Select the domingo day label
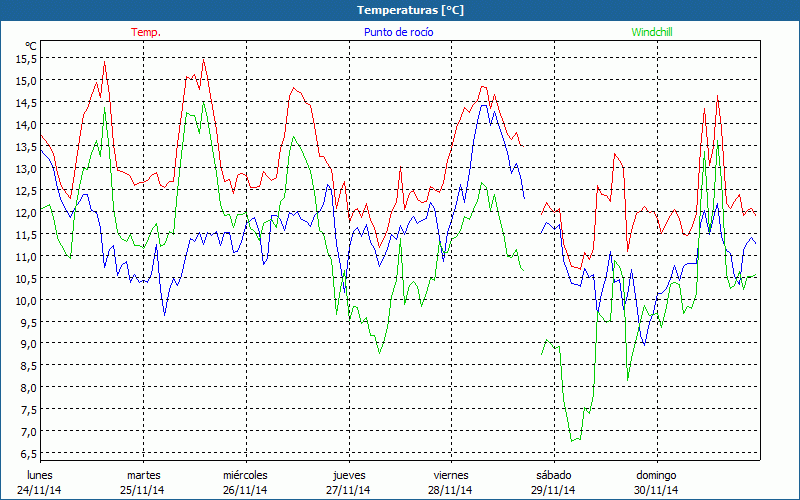 pyautogui.click(x=656, y=475)
